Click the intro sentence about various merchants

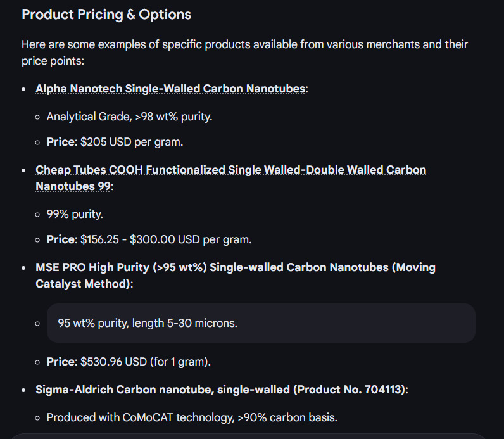(244, 44)
